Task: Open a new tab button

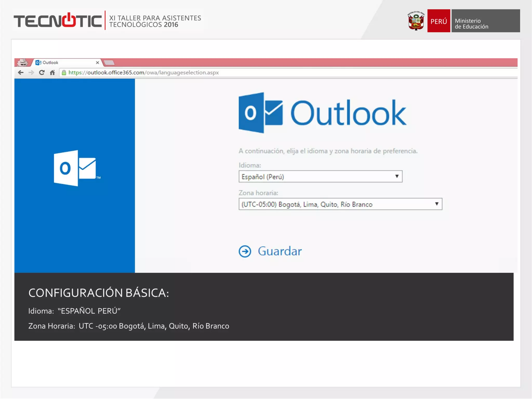Action: [109, 63]
